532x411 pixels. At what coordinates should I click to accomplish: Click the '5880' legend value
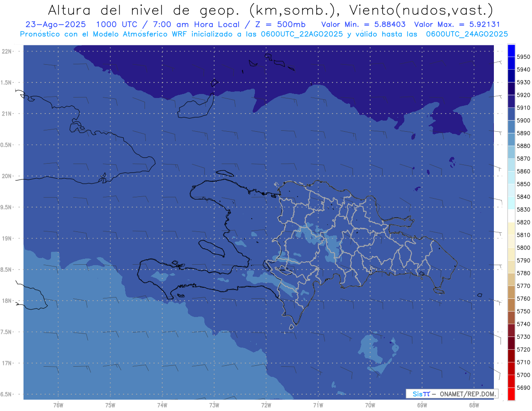523,146
